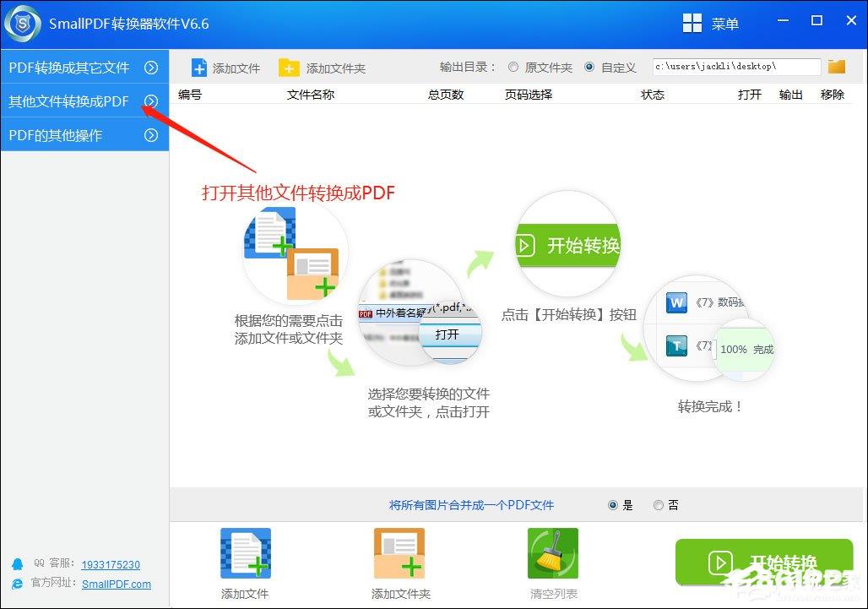Click the QQ客服 penguin icon
This screenshot has width=868, height=609.
(x=17, y=563)
